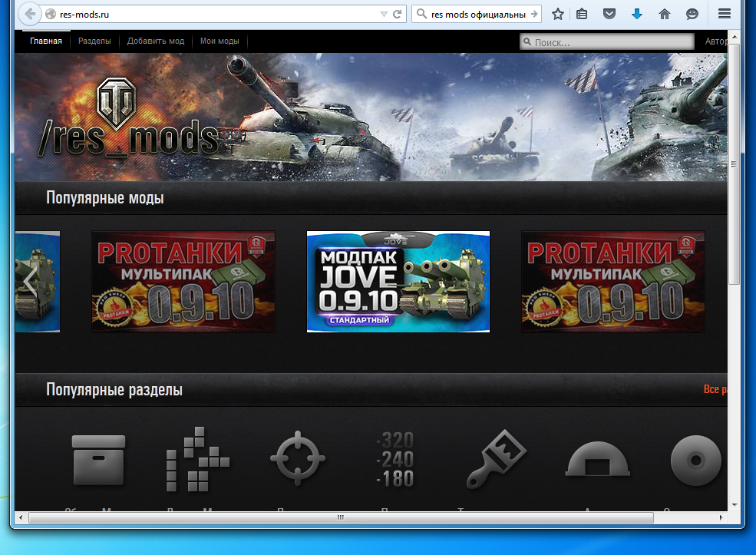Reload the page with the refresh icon

click(x=398, y=15)
